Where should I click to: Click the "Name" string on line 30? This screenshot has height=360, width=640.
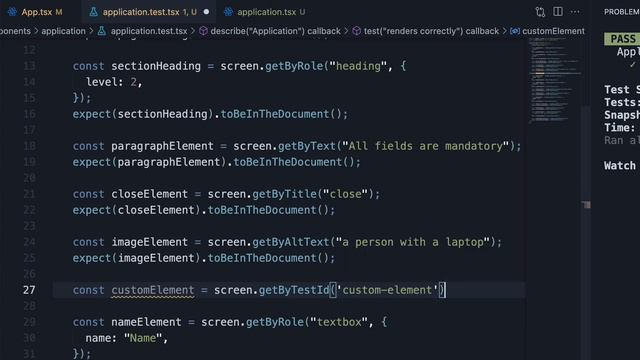point(142,338)
